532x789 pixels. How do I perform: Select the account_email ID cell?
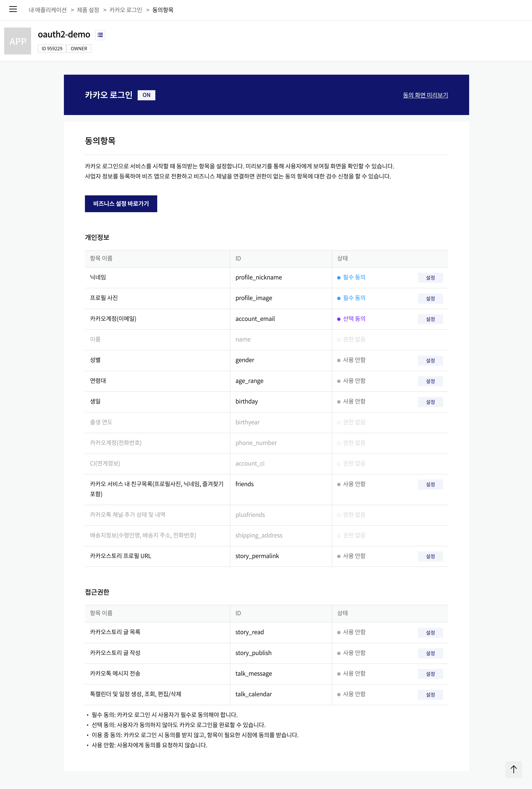[x=281, y=319]
